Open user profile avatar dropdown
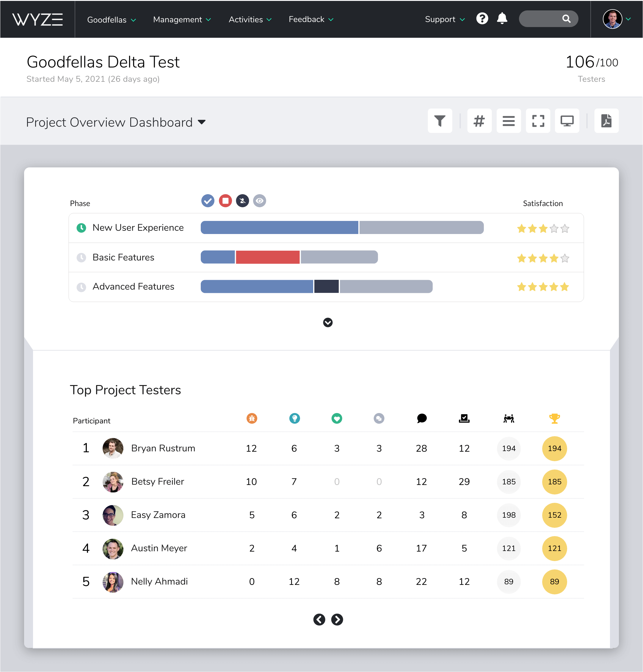This screenshot has height=672, width=643. click(616, 19)
